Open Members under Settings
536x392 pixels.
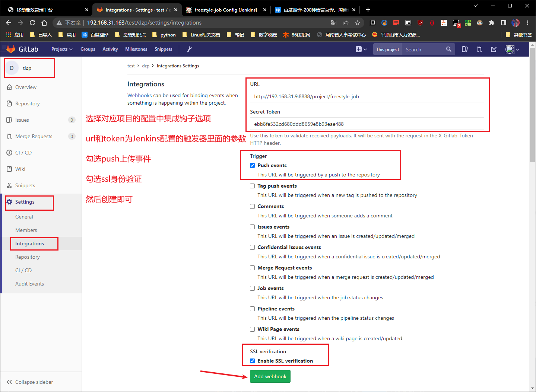coord(26,230)
